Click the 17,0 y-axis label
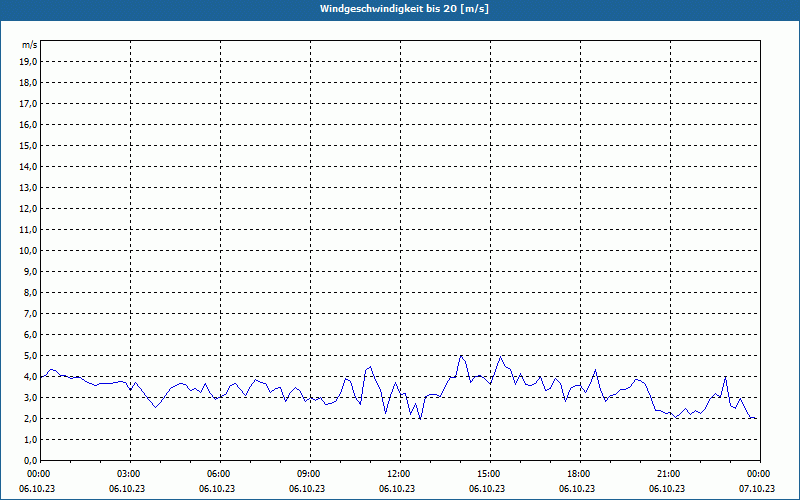Screen dimensions: 800x500 [x=28, y=104]
